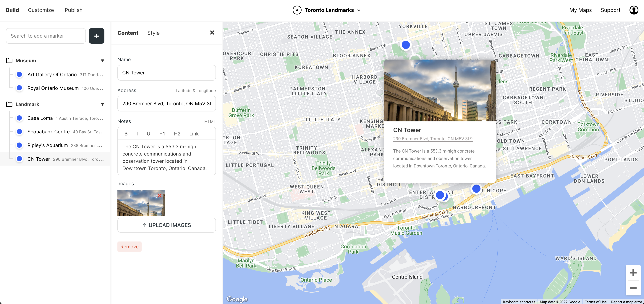644x304 pixels.
Task: Open Google Terms of Use
Action: (x=596, y=302)
